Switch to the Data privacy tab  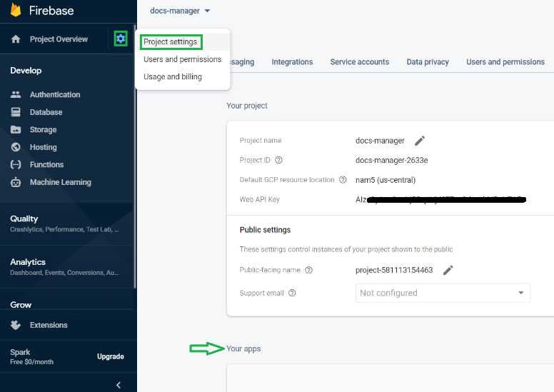(x=428, y=62)
